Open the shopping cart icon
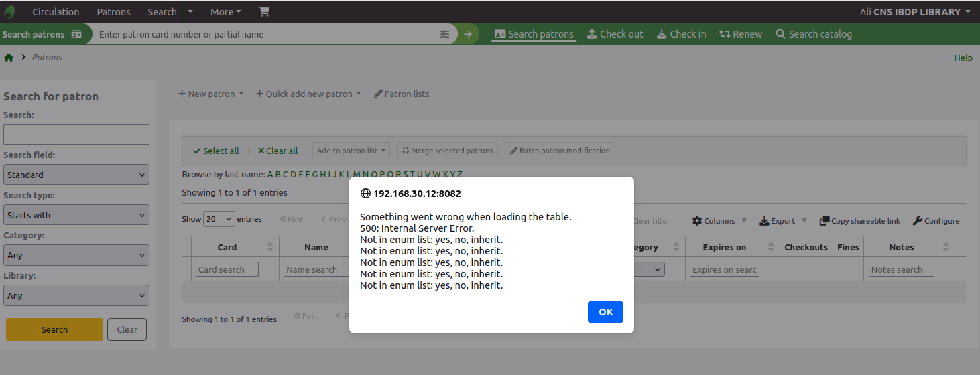The image size is (980, 375). (263, 12)
